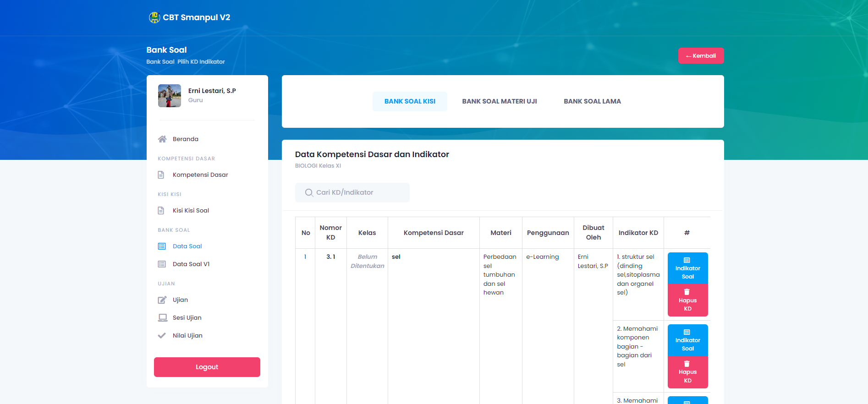Switch to BANK SOAL KISI tab

tap(410, 101)
